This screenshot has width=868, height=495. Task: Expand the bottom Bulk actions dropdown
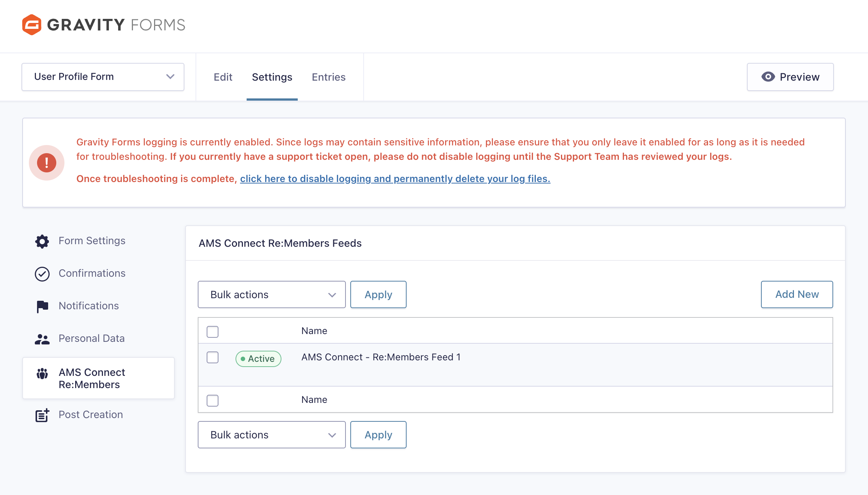point(272,435)
